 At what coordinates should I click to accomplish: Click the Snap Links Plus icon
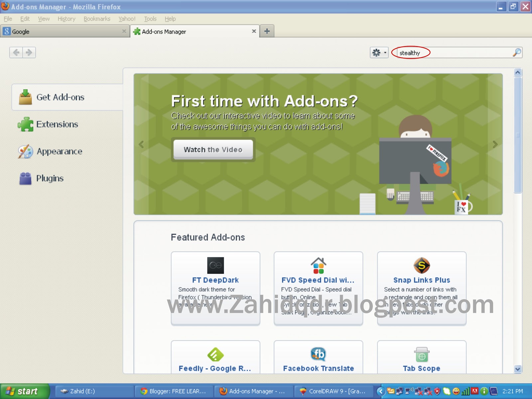[x=422, y=265]
